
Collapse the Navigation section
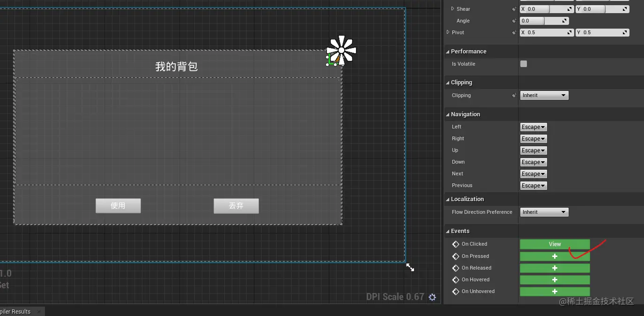point(447,114)
